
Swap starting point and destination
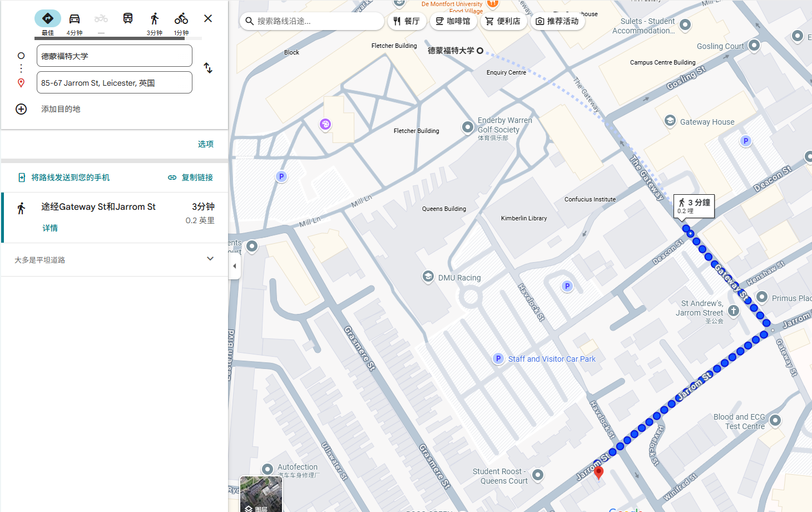208,68
